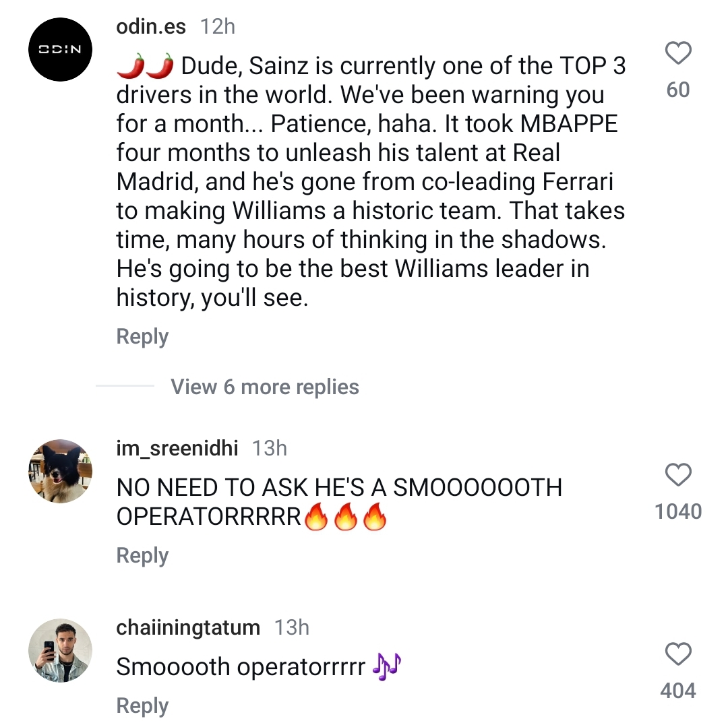Viewport: 728px width, 725px height.
Task: Open the im_sreenidhi username link
Action: coord(177,448)
